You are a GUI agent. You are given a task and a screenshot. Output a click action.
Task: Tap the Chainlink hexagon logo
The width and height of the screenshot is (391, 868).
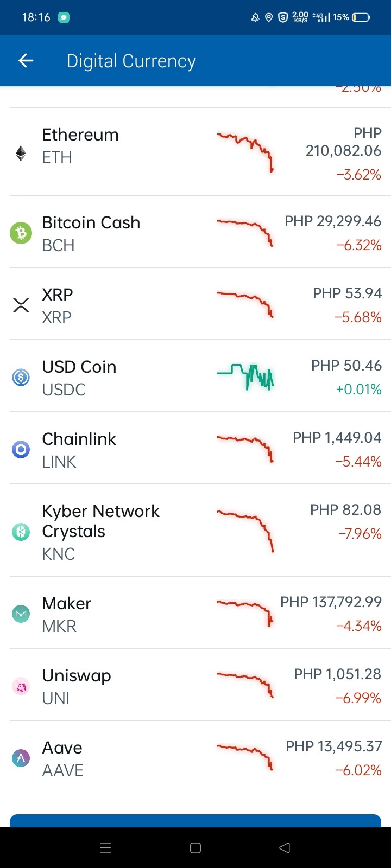(x=21, y=449)
